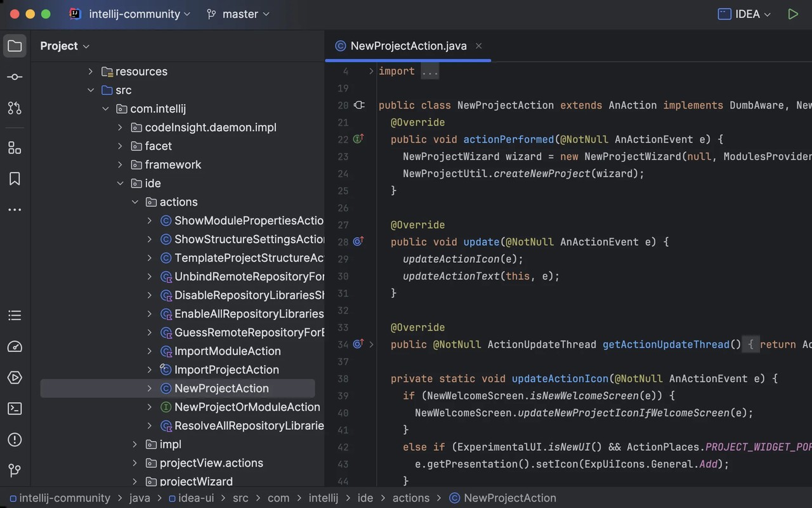Collapse the src folder node

[x=91, y=90]
